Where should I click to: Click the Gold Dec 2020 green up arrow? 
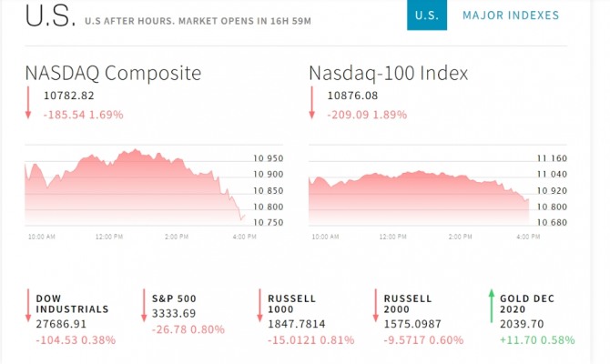pyautogui.click(x=492, y=306)
